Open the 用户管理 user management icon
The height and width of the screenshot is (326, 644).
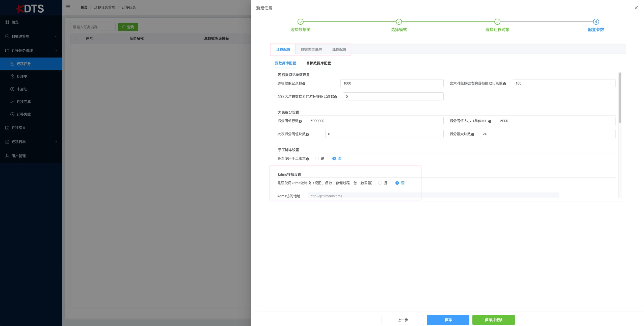[x=7, y=156]
